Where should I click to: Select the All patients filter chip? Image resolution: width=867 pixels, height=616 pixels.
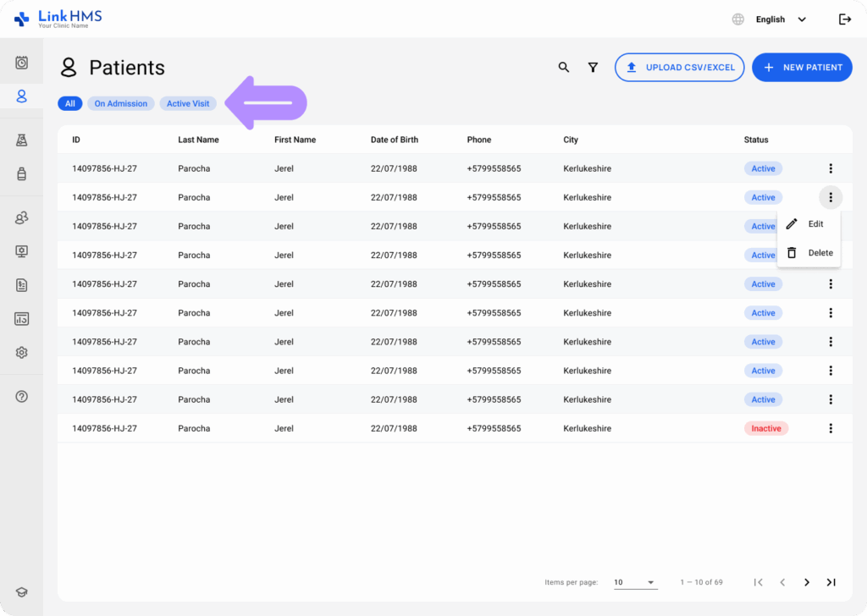(x=69, y=102)
